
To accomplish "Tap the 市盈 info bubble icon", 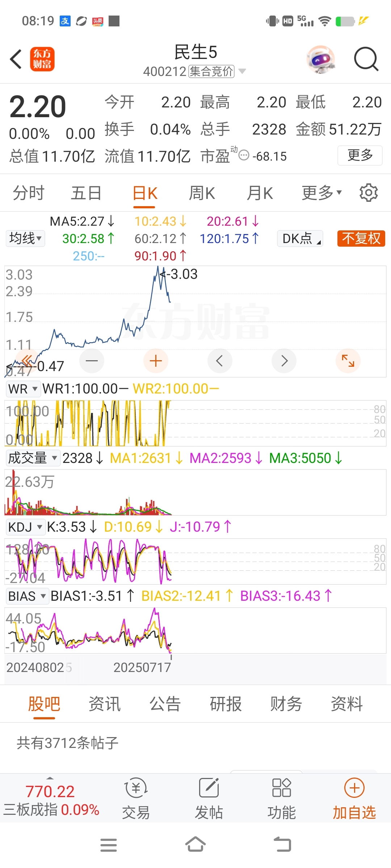I will click(244, 156).
